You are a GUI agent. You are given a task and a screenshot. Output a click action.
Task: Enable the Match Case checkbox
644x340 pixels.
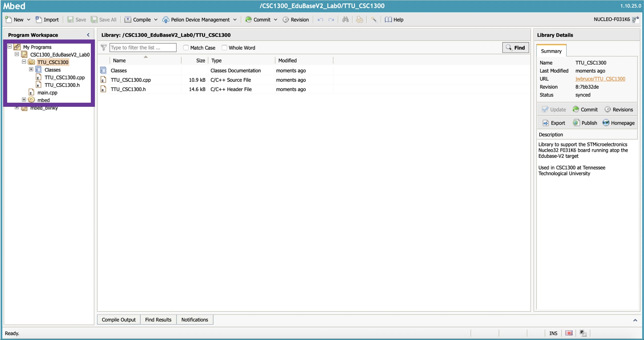[x=186, y=48]
